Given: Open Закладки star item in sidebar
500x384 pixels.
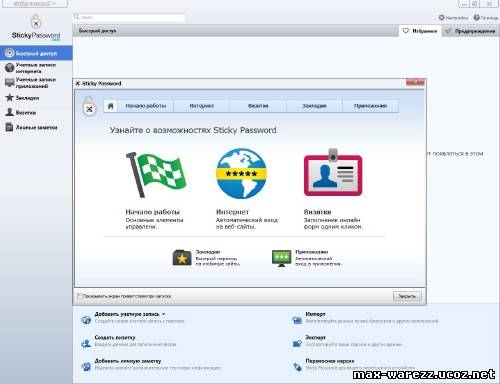Looking at the screenshot, I should pyautogui.click(x=36, y=98).
